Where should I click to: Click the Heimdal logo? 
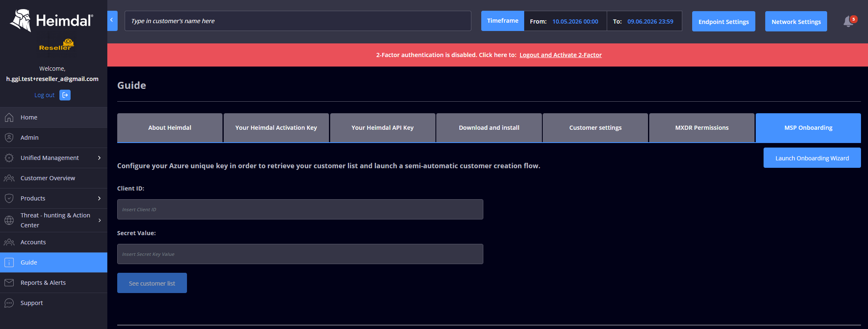click(52, 20)
